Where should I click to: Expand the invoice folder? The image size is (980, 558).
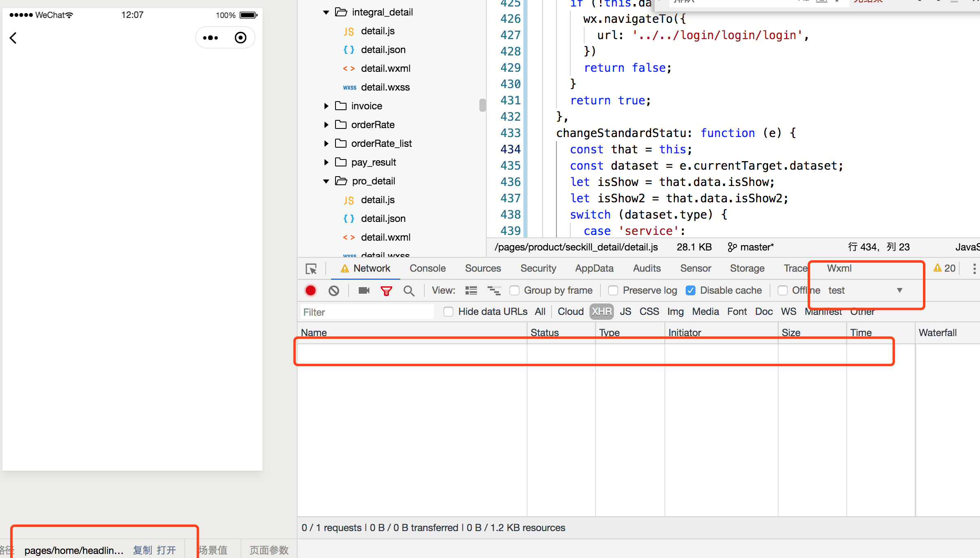pyautogui.click(x=326, y=106)
